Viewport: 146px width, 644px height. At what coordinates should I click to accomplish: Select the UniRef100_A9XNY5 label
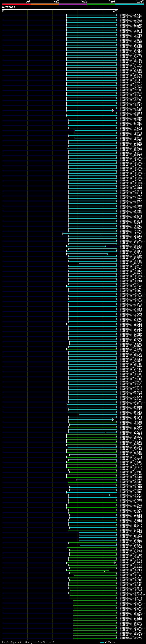click(131, 130)
